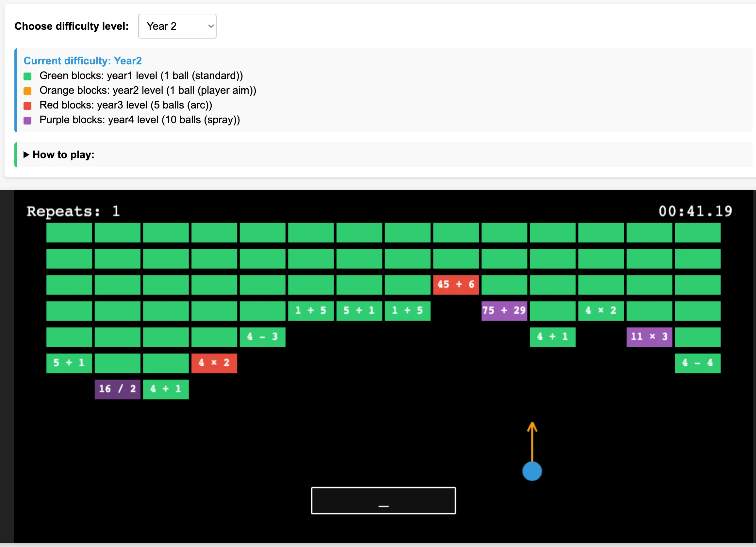The image size is (756, 547).
Task: Click the blue ball
Action: 532,471
